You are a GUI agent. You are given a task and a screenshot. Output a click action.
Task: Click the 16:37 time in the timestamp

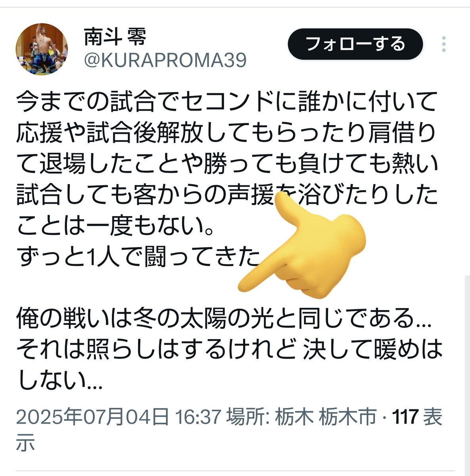pos(197,417)
